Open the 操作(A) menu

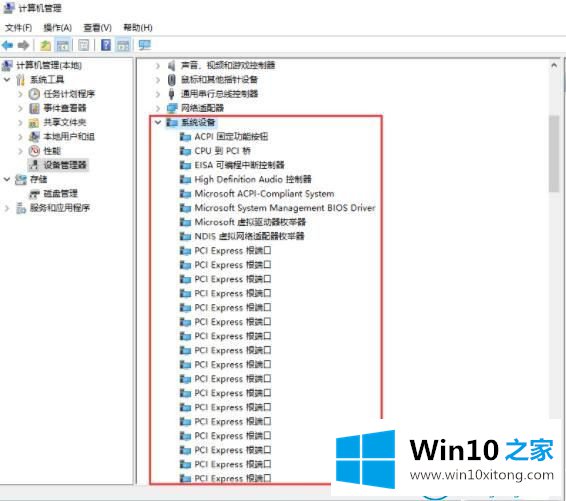(x=57, y=28)
